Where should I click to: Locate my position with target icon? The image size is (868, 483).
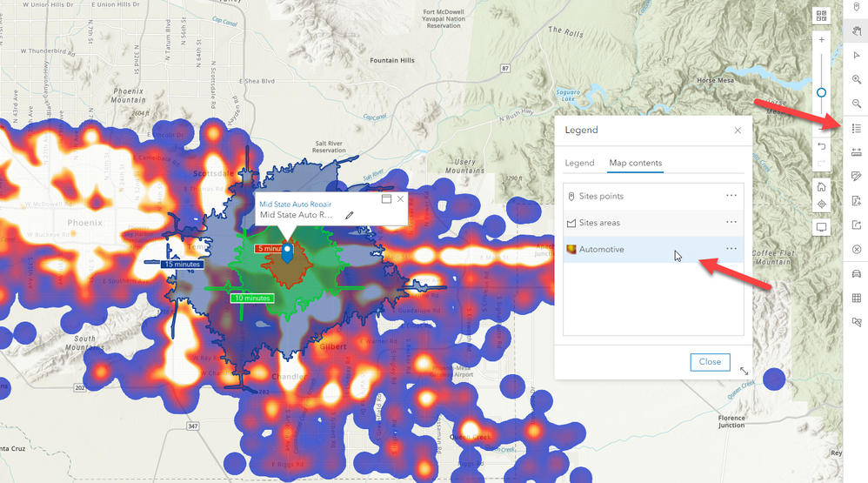tap(822, 204)
